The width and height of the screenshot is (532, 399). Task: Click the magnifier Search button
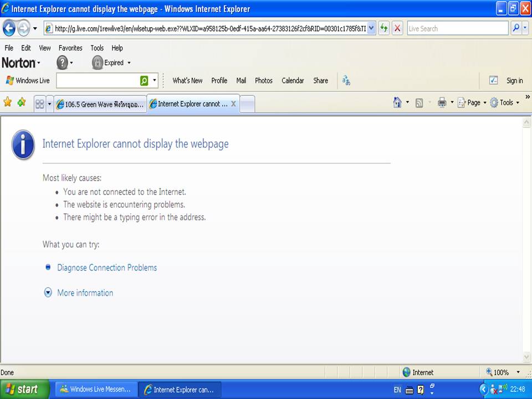coord(516,28)
